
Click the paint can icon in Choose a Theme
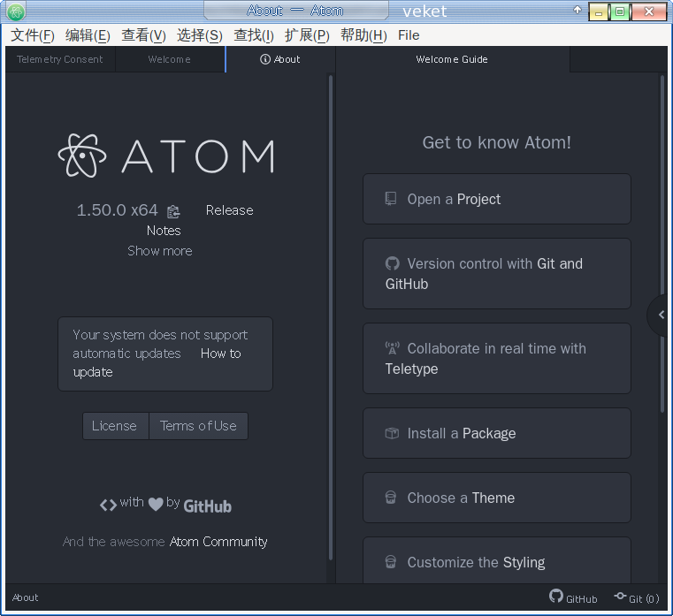tap(391, 498)
